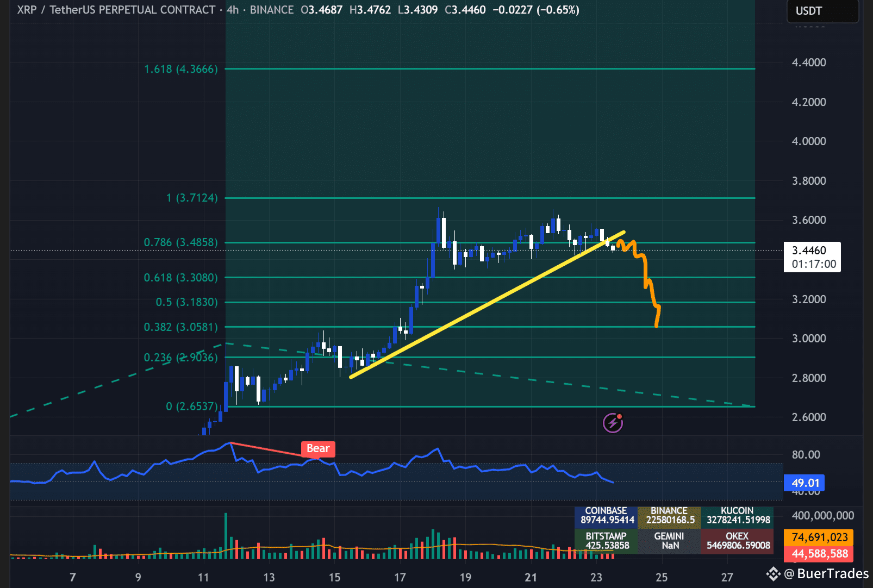The image size is (873, 588).
Task: Select the yellow trendline drawing on chart
Action: coord(487,305)
